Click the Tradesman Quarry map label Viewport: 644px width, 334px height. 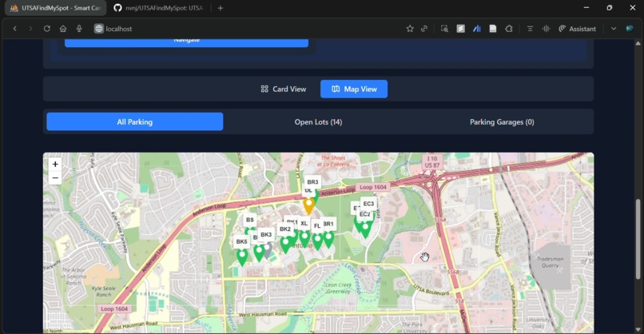point(550,262)
